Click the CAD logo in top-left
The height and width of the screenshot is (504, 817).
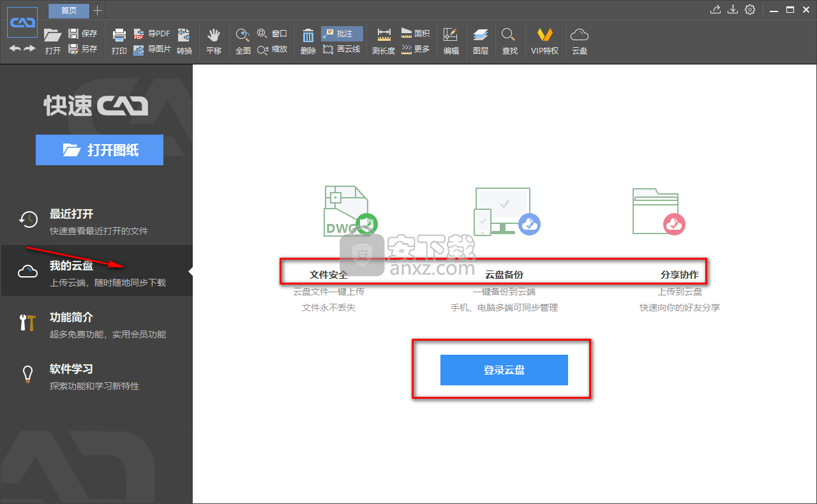[x=23, y=23]
